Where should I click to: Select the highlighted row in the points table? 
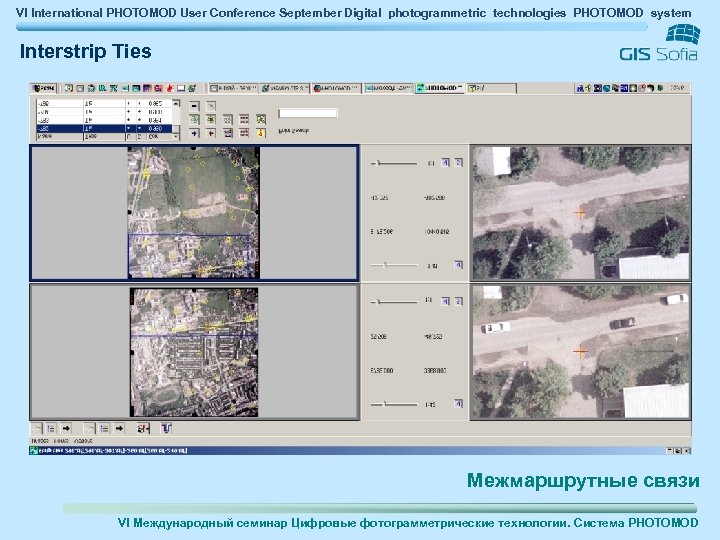104,129
